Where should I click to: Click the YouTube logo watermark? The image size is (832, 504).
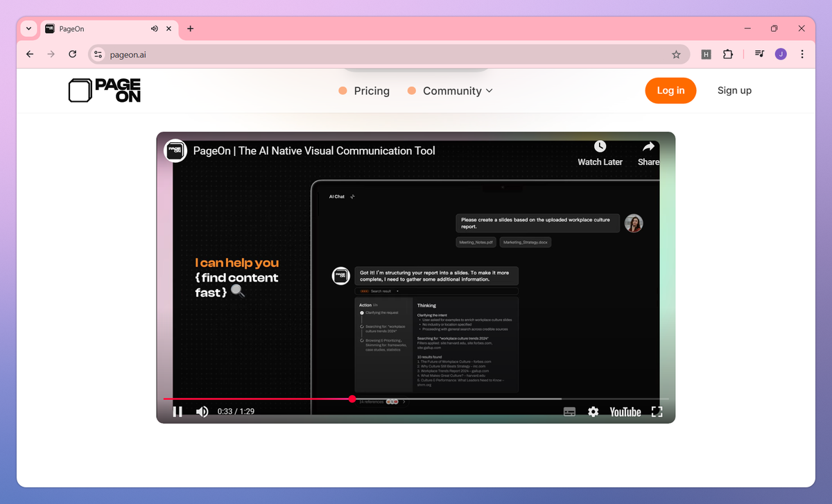click(x=625, y=411)
